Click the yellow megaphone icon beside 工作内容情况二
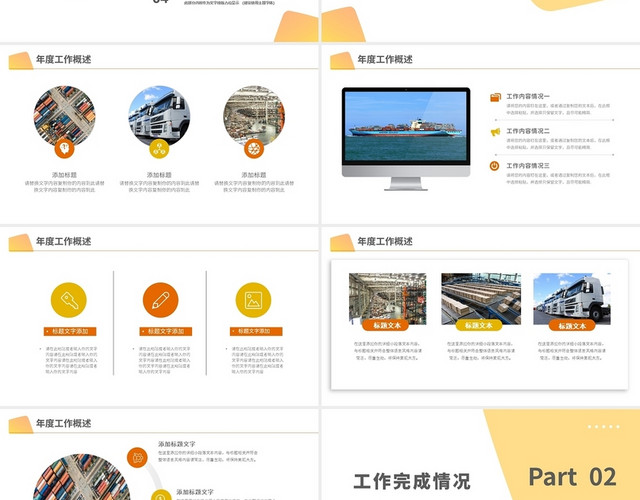Image resolution: width=640 pixels, height=500 pixels. [x=495, y=132]
